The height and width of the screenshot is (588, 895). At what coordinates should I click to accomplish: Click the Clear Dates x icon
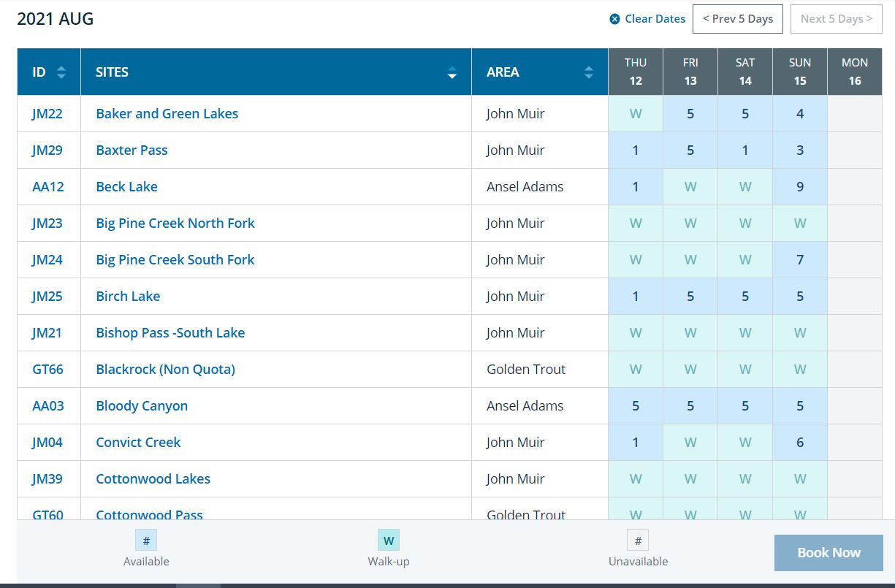[614, 19]
